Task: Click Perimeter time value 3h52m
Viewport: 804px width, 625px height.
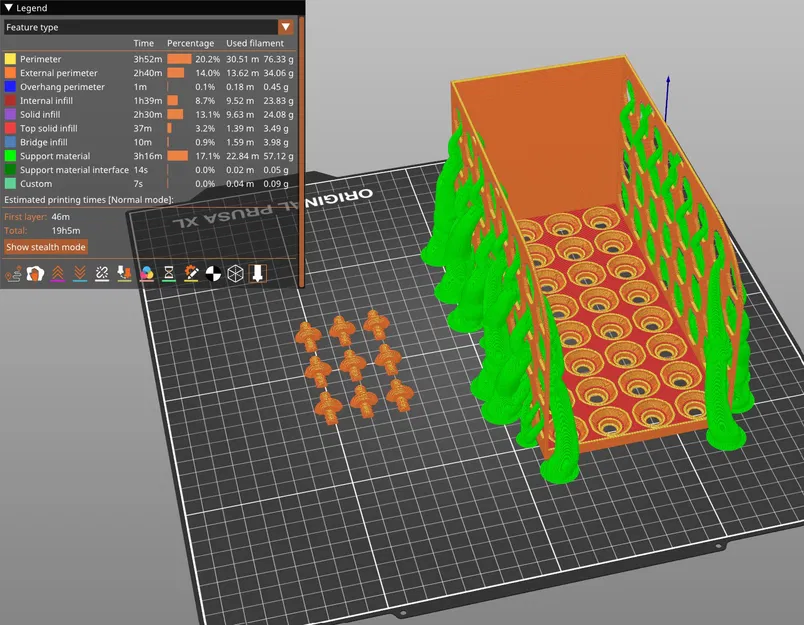Action: [x=148, y=59]
